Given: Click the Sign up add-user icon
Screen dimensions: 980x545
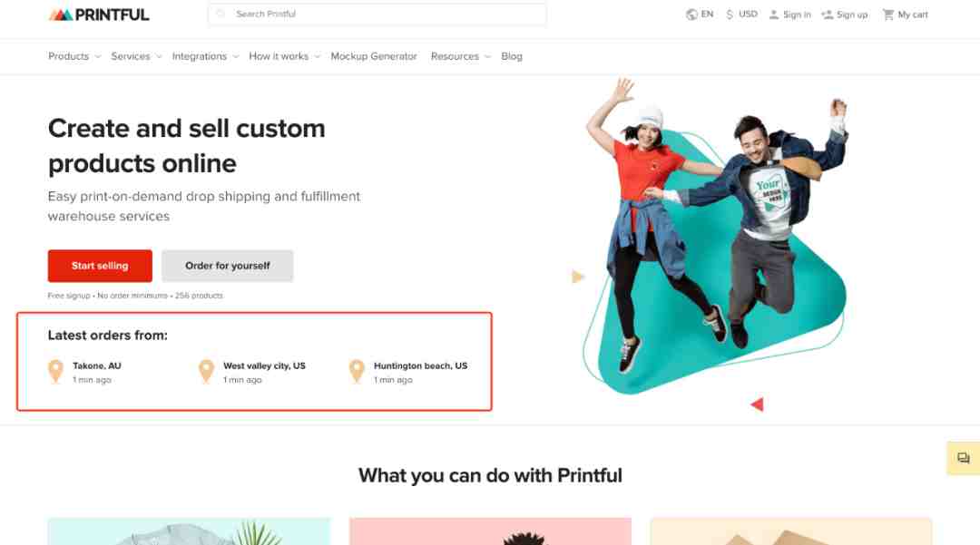Looking at the screenshot, I should pos(828,15).
